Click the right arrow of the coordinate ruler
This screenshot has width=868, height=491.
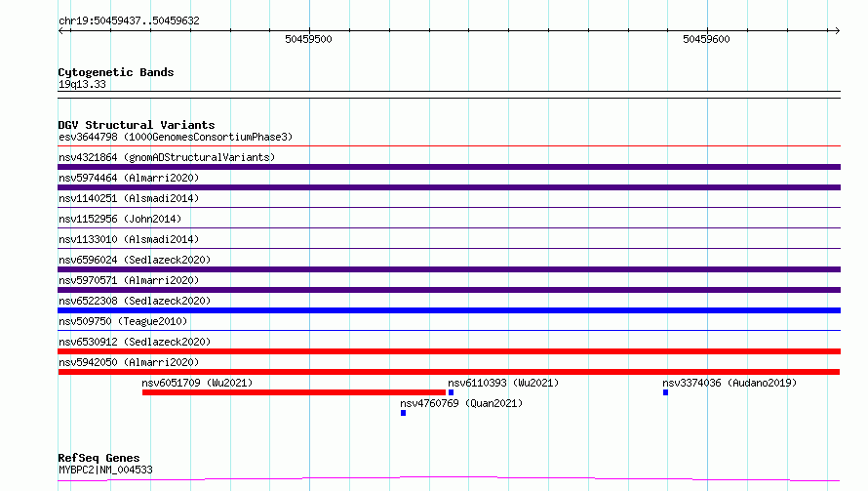pos(837,30)
